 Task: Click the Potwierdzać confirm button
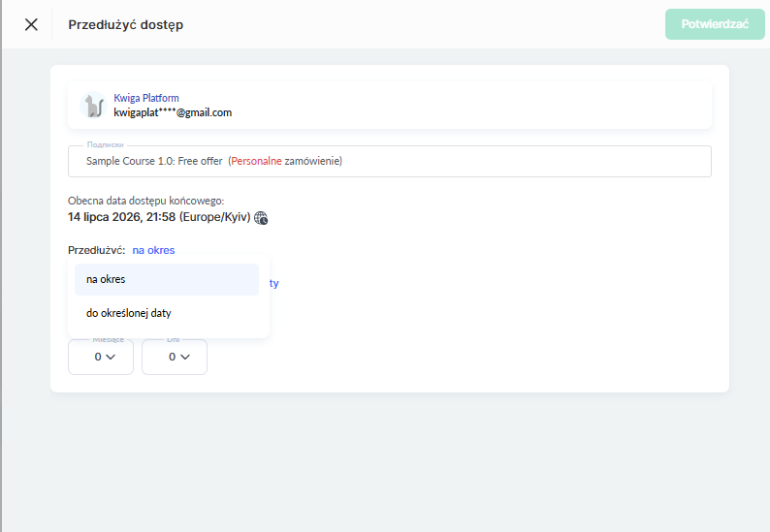715,24
